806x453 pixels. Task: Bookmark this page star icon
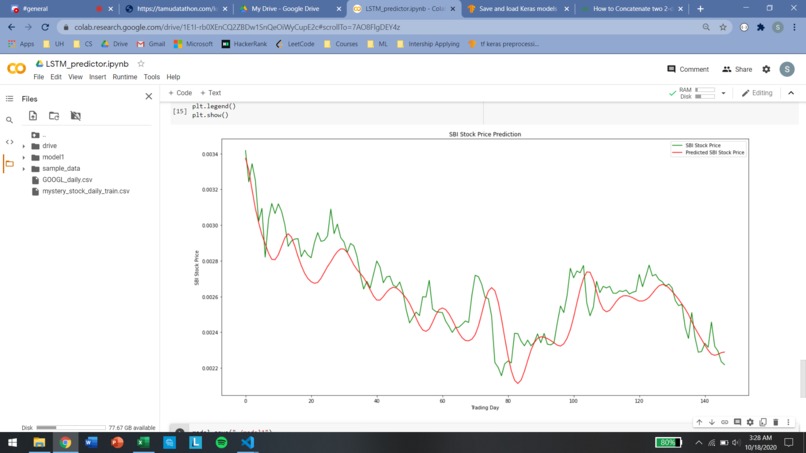[x=723, y=27]
